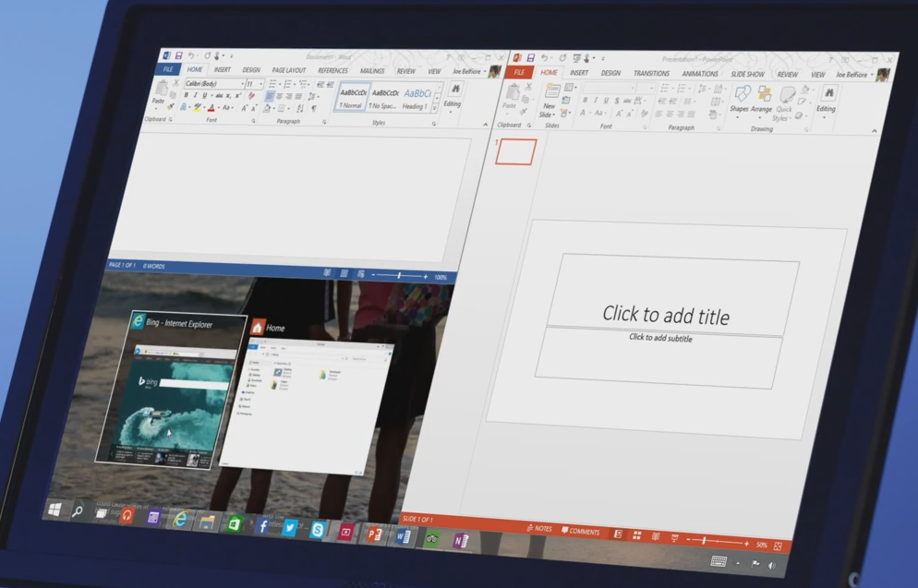This screenshot has width=918, height=588.
Task: Click the Sort A-Z icon in Word
Action: pyautogui.click(x=300, y=108)
